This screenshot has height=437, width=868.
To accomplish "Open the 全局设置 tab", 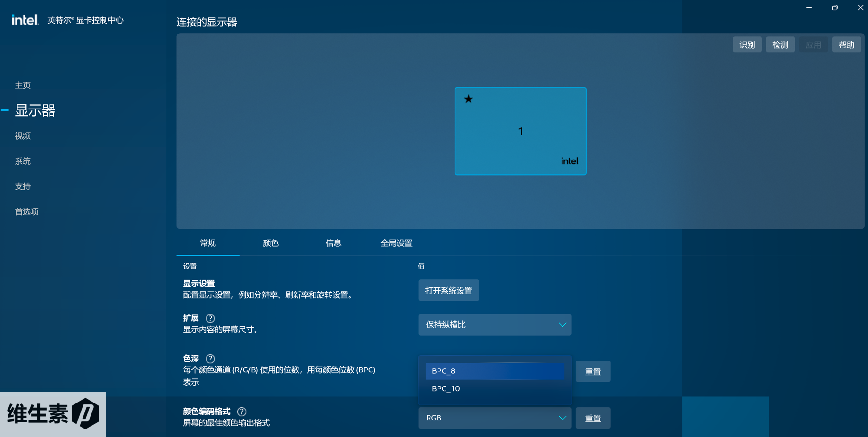I will [396, 243].
